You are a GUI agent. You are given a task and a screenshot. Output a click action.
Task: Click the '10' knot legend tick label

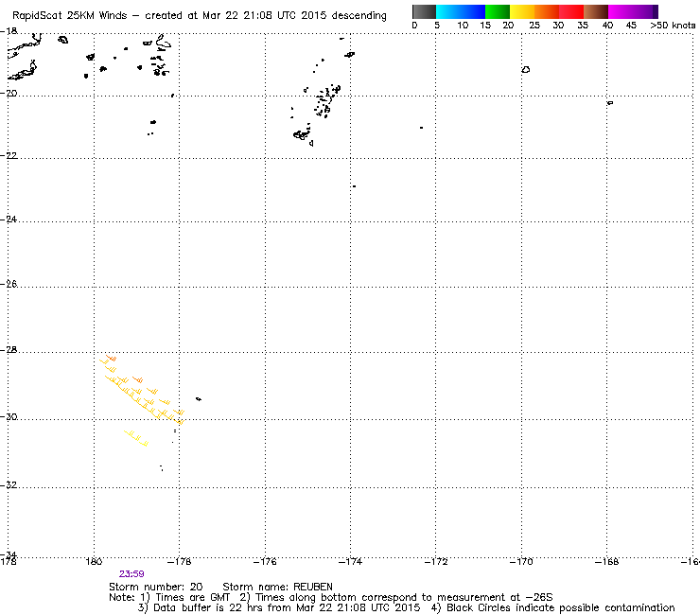point(463,26)
